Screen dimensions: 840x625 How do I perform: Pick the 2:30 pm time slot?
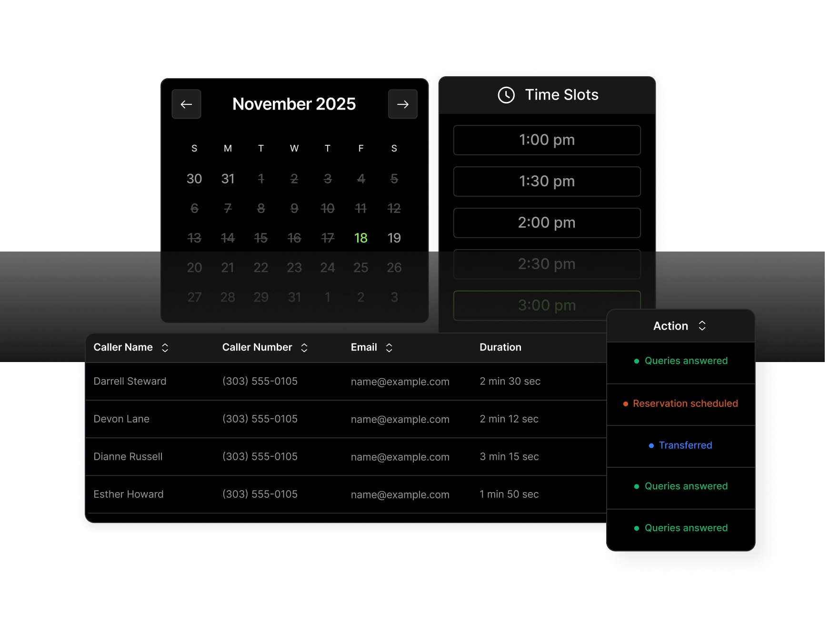point(547,264)
